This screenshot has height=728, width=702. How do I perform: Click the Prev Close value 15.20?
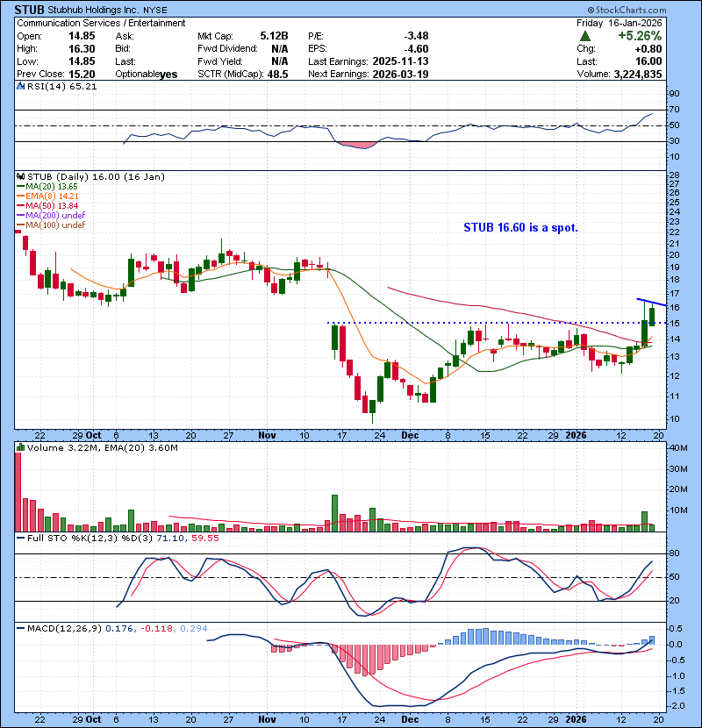pos(82,75)
